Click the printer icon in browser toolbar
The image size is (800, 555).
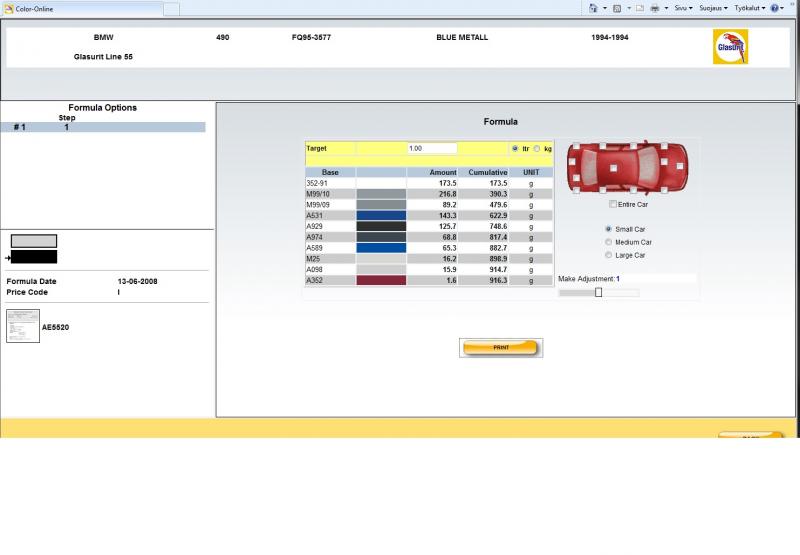tap(654, 8)
